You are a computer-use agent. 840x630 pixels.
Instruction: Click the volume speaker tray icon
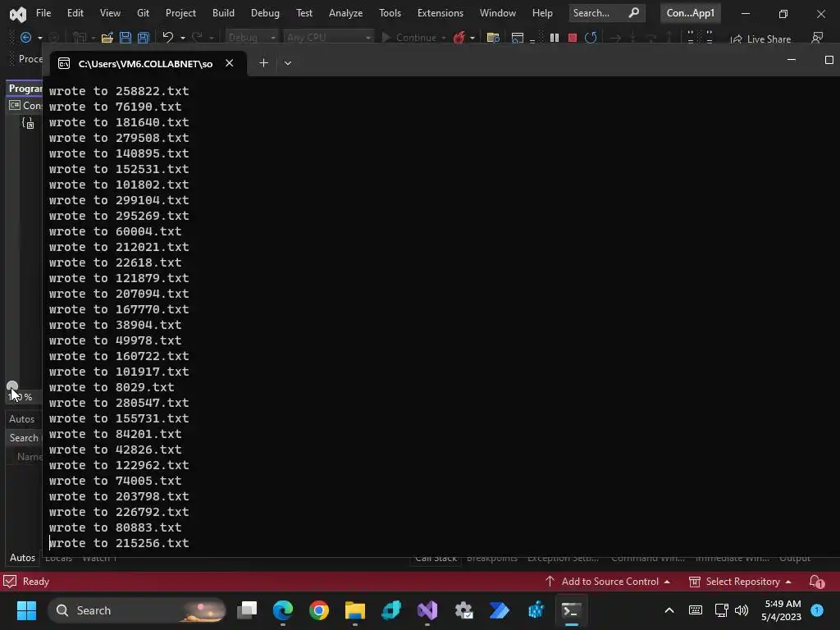click(742, 610)
